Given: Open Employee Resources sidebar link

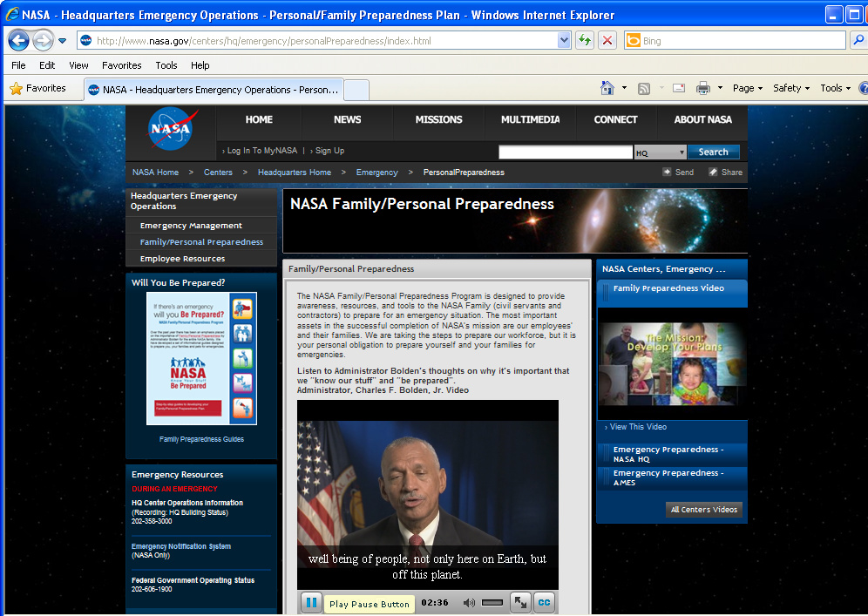Looking at the screenshot, I should 182,259.
